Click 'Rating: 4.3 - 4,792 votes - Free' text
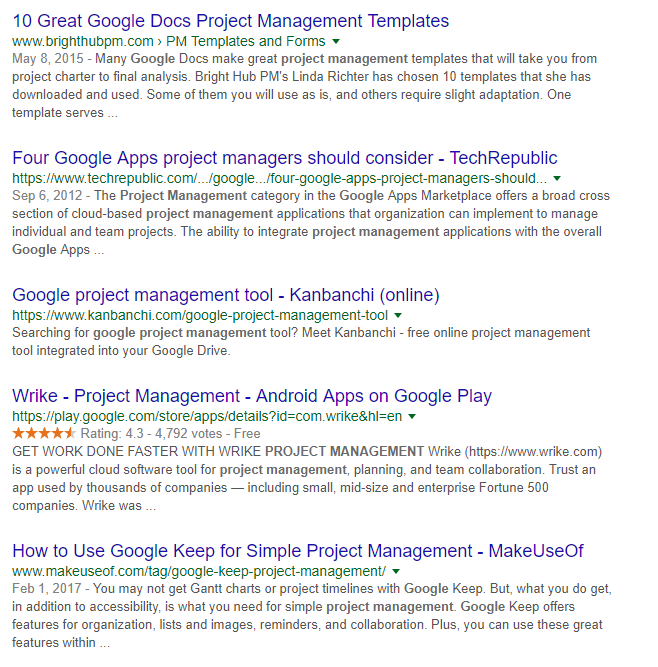Viewport: 658px width, 667px height. click(x=171, y=433)
